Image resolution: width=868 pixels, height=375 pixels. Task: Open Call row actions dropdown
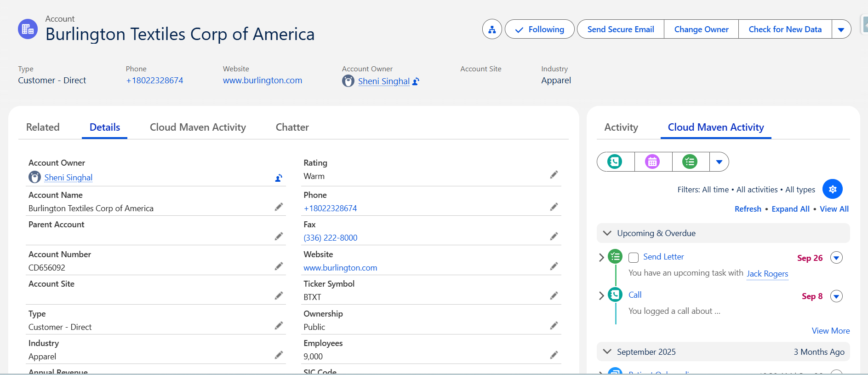(837, 296)
